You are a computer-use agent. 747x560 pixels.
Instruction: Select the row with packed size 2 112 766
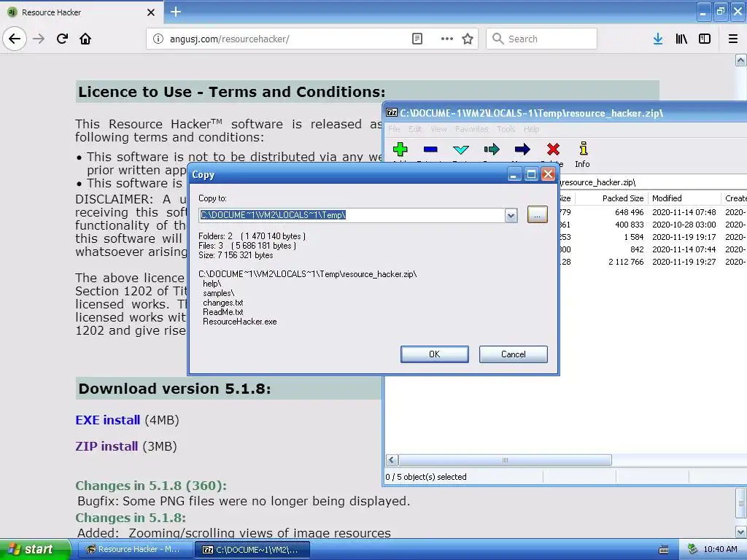pyautogui.click(x=653, y=262)
